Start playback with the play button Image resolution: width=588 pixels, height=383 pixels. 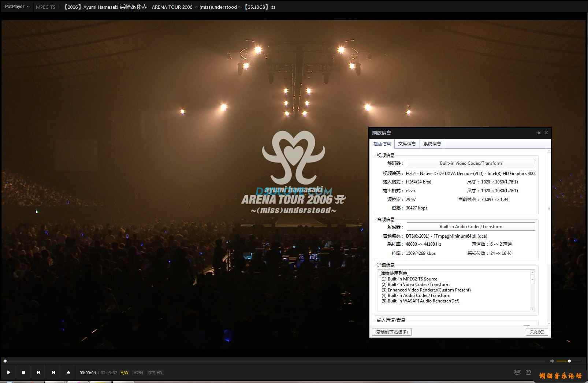(x=8, y=372)
